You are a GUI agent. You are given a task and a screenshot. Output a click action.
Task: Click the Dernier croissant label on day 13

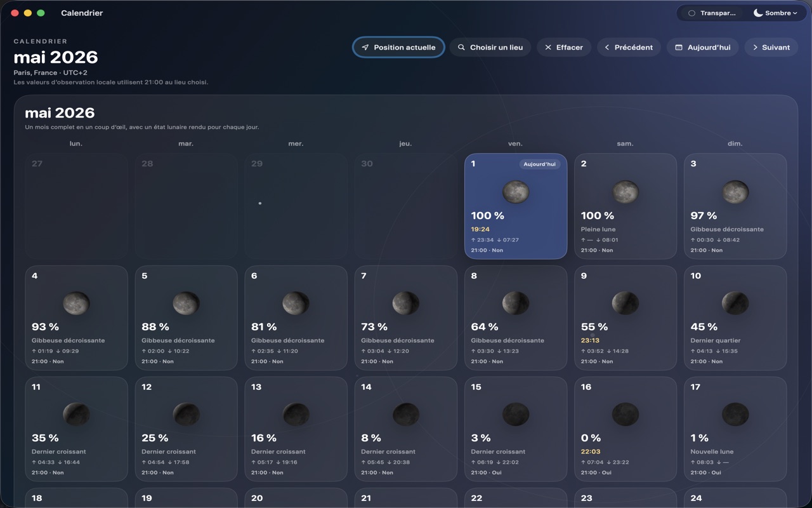[278, 451]
